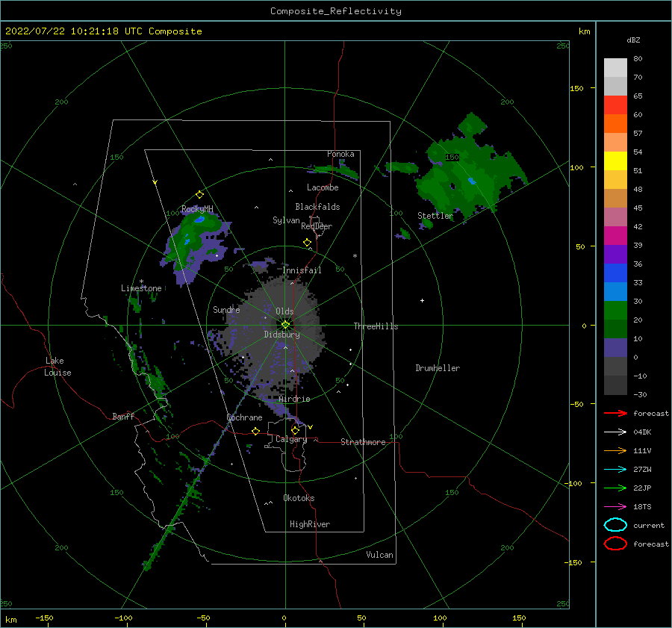Click the Blackfalds town label
This screenshot has width=672, height=628.
317,207
